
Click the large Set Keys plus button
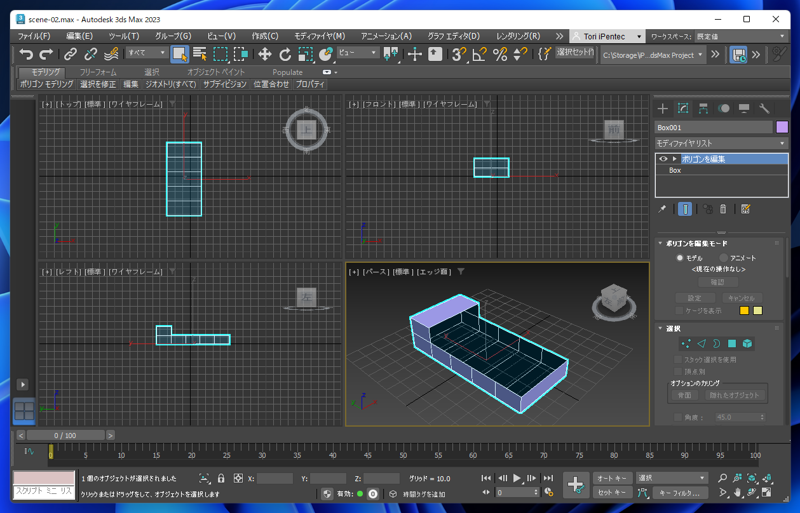point(576,485)
